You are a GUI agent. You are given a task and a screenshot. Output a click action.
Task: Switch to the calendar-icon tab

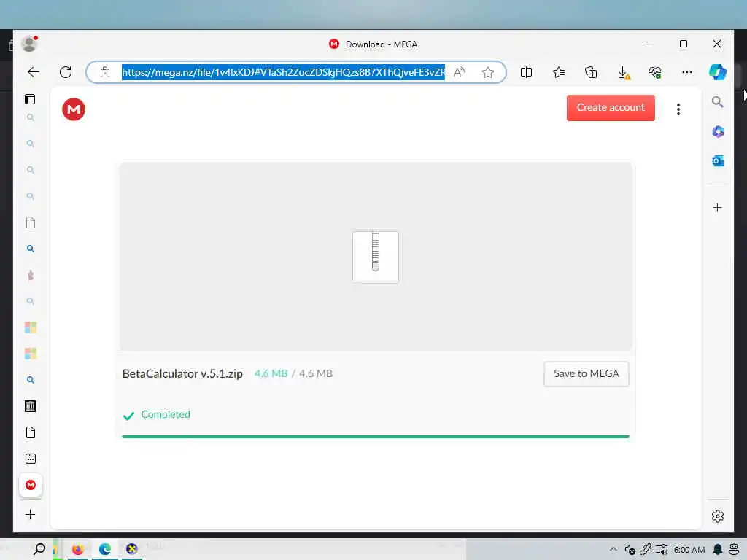point(31,459)
